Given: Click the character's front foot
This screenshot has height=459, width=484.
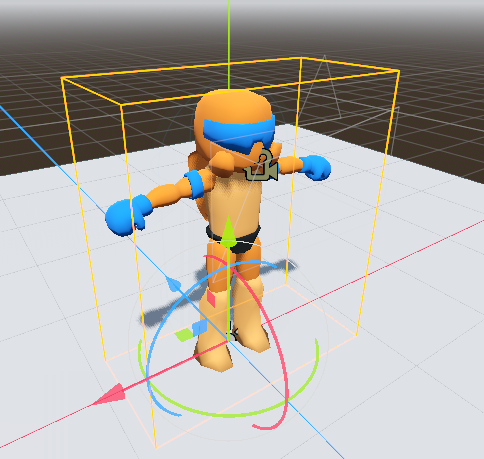Looking at the screenshot, I should [x=213, y=357].
